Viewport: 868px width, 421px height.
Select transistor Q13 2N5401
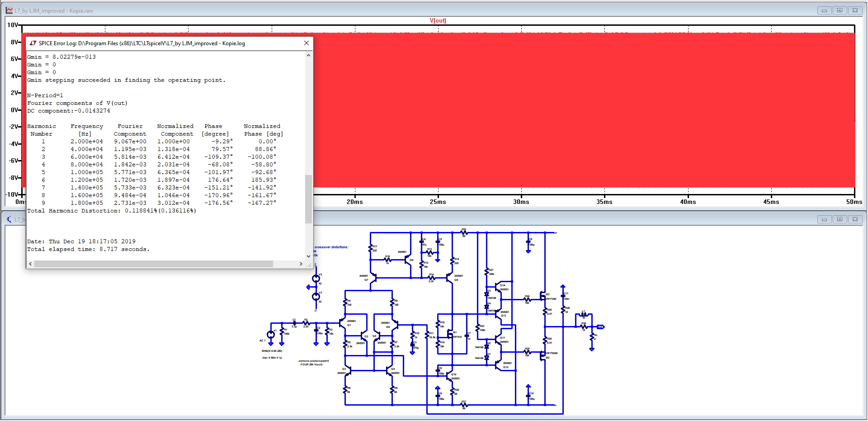[498, 313]
